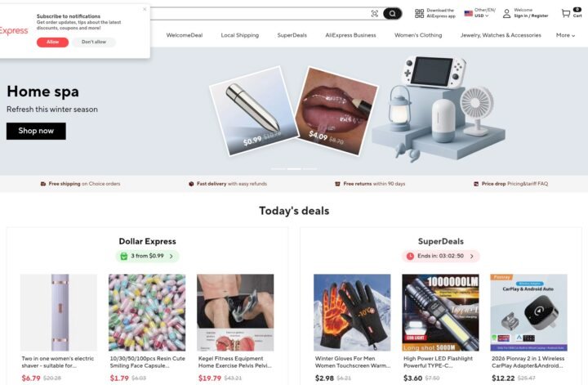Open the SuperDeals navigation item
The image size is (588, 385).
[292, 35]
